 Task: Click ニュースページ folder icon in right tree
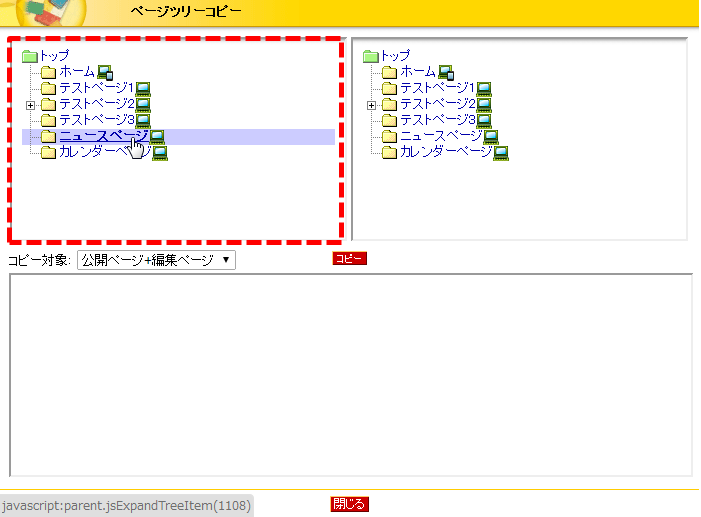click(x=389, y=137)
